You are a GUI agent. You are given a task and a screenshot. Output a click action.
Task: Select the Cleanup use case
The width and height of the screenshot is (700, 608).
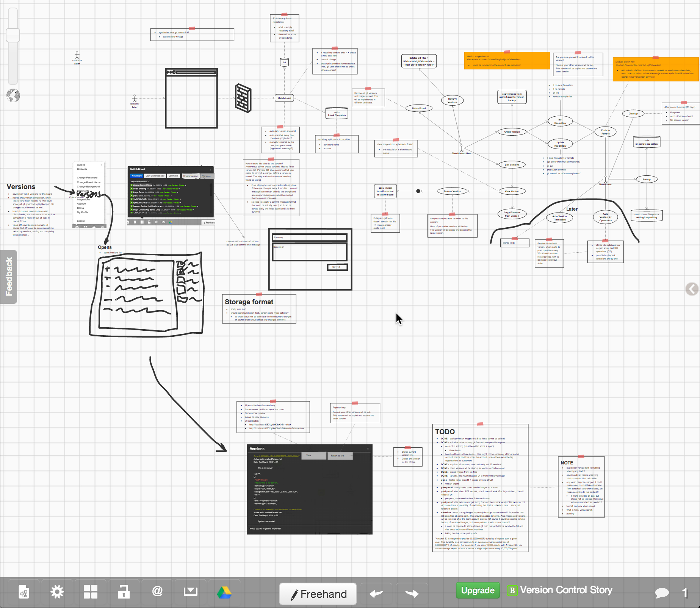[633, 114]
